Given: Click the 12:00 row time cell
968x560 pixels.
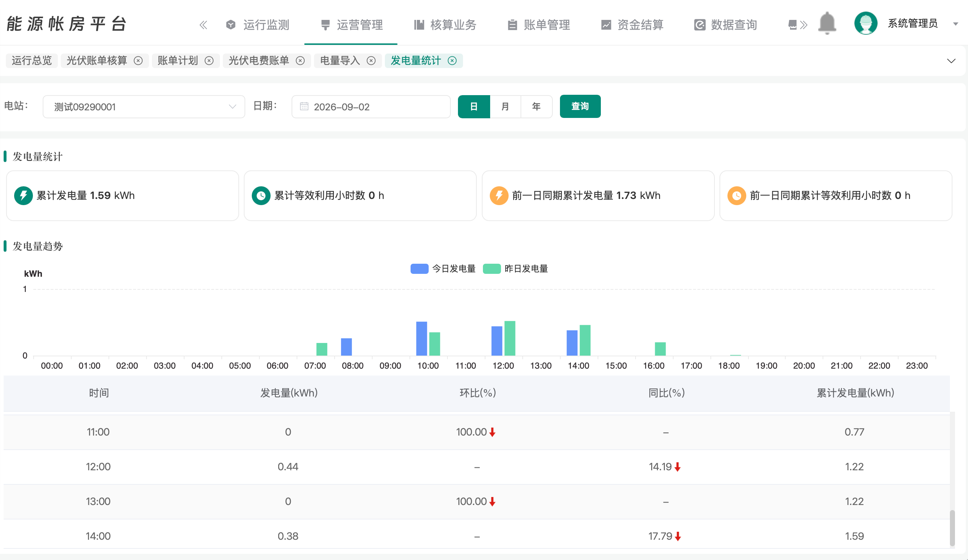Looking at the screenshot, I should tap(98, 467).
